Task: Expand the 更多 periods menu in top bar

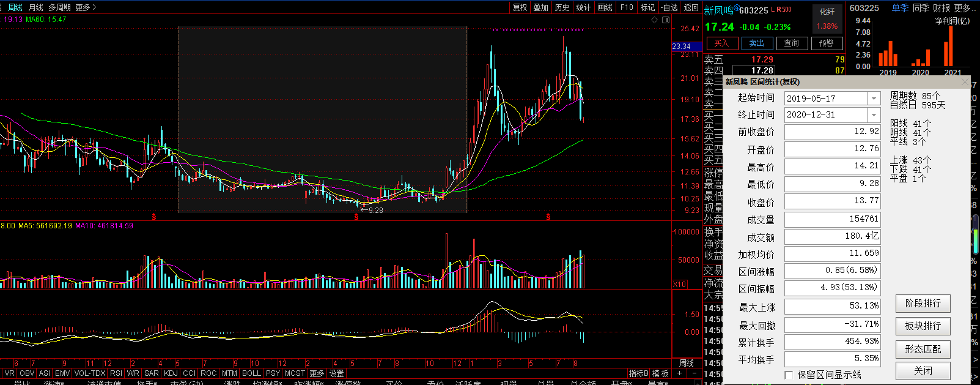Action: tap(85, 7)
